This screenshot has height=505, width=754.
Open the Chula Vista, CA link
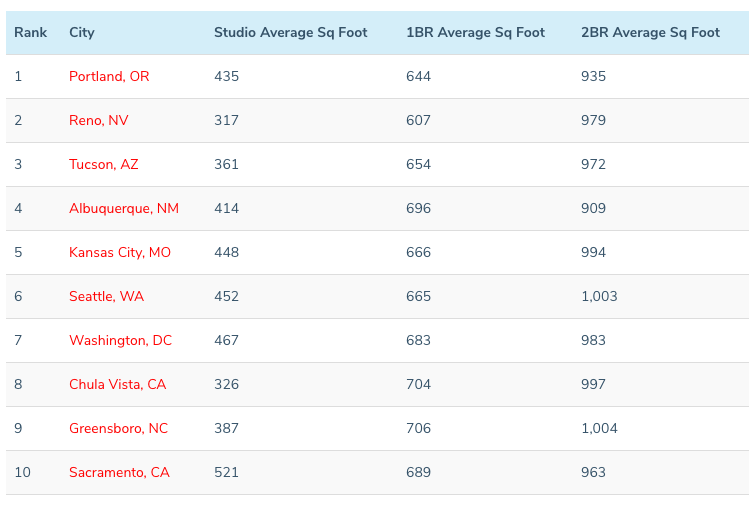(117, 385)
